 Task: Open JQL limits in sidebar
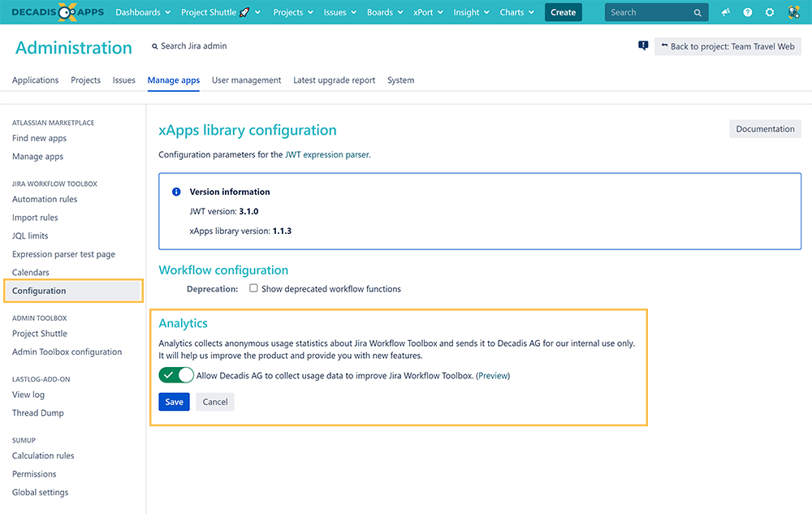click(x=30, y=236)
